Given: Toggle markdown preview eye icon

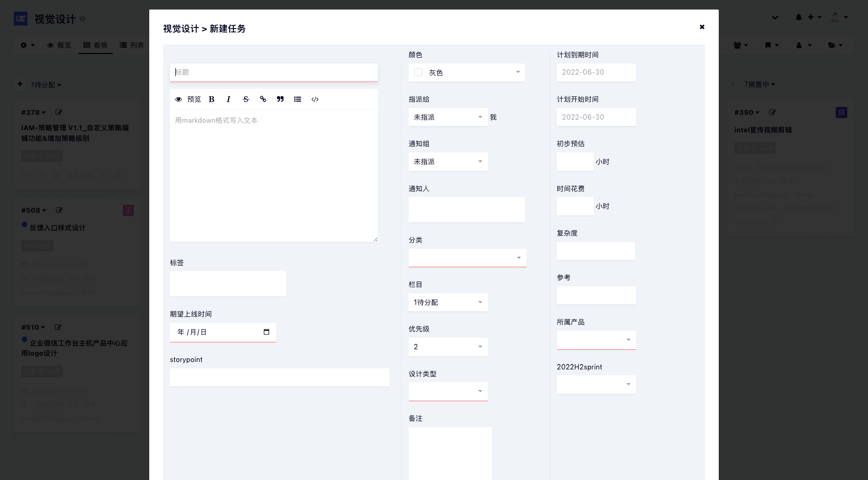Looking at the screenshot, I should click(178, 99).
